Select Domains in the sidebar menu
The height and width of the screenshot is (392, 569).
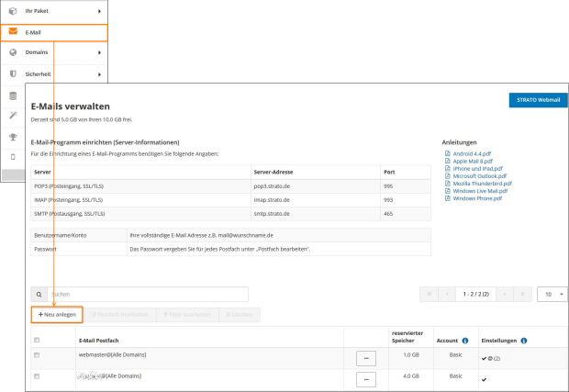pos(54,52)
